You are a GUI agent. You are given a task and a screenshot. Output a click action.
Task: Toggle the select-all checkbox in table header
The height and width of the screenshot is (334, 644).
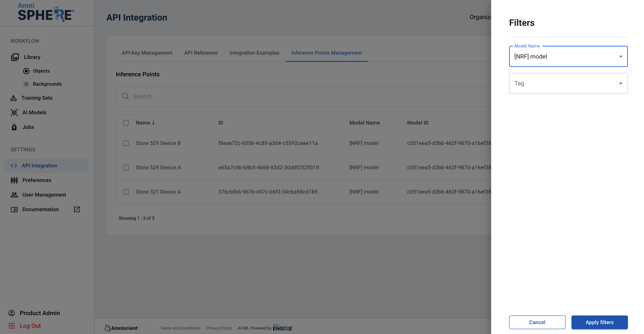coord(126,123)
